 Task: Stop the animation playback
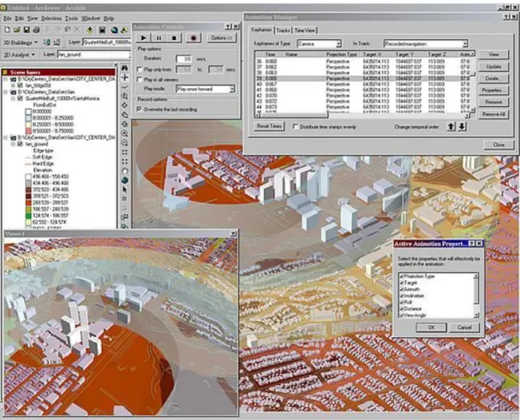tap(174, 37)
